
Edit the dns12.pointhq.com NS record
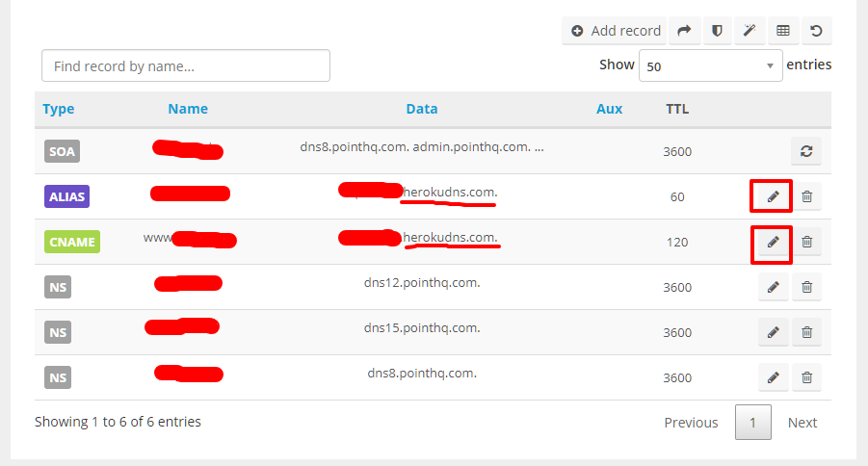point(773,287)
